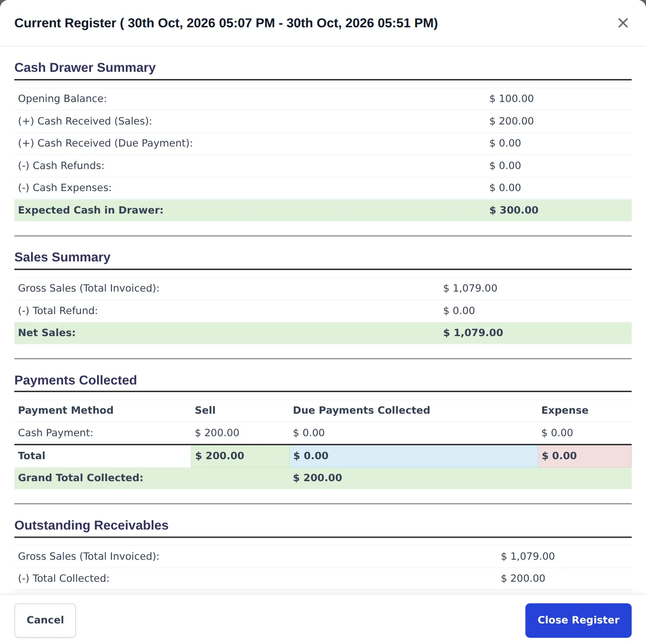
Task: Click the (-) Cash Refunds label
Action: pyautogui.click(x=61, y=166)
